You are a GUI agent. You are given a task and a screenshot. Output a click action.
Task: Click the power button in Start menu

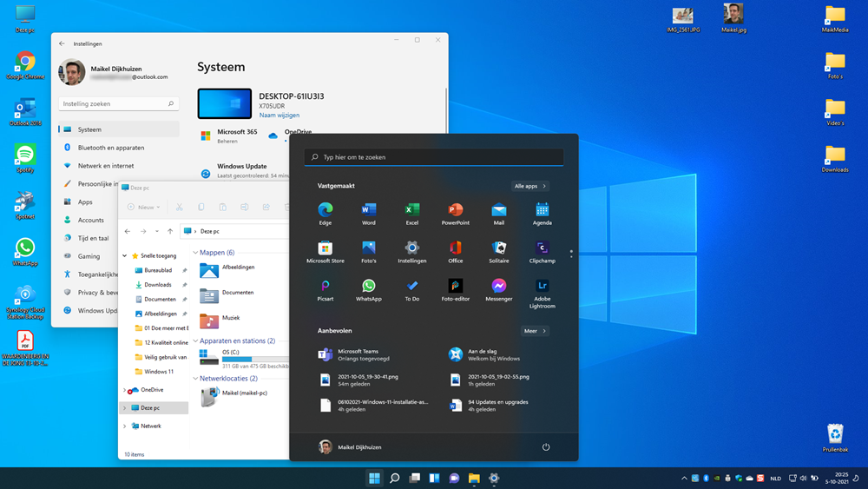(x=546, y=447)
